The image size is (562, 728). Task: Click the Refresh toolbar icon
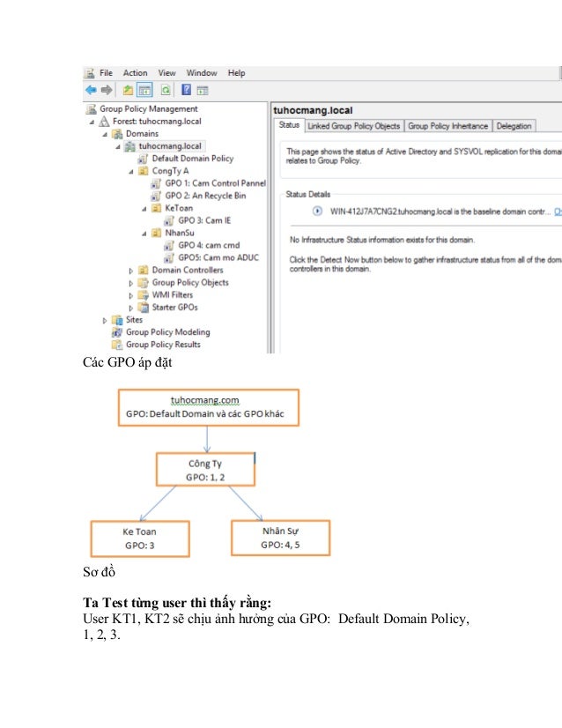click(x=166, y=90)
